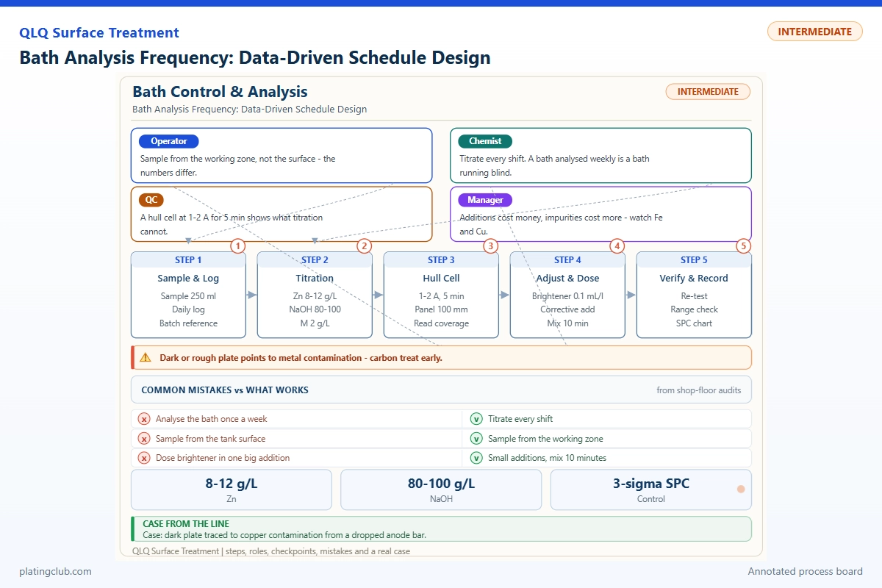This screenshot has width=882, height=588.
Task: Open the platingclub.com footer link
Action: (56, 571)
